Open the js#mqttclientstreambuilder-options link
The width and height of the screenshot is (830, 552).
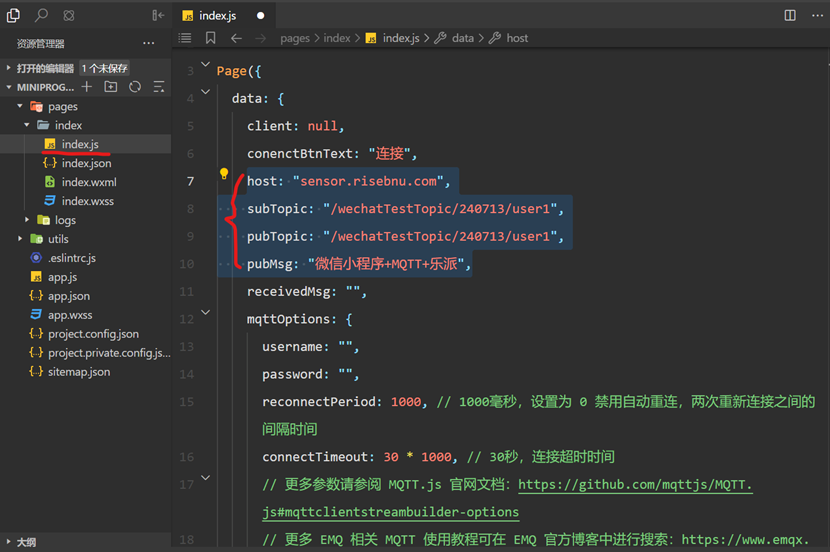391,512
